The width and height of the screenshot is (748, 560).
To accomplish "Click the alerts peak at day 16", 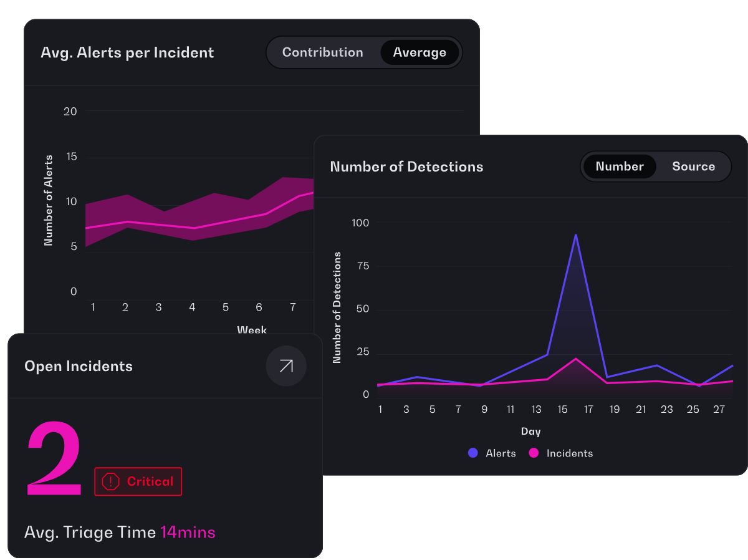I will click(x=575, y=235).
